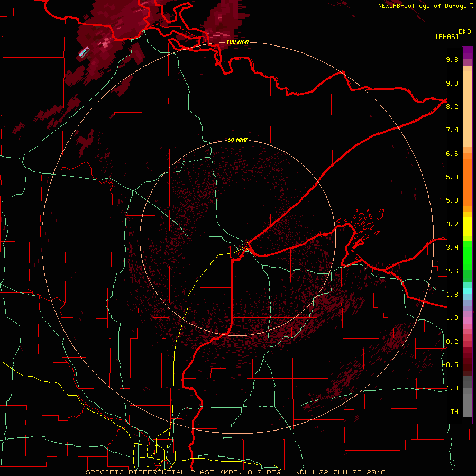The height and width of the screenshot is (476, 476).
Task: Click the "DKD" unit label above the scale
Action: coord(465,32)
